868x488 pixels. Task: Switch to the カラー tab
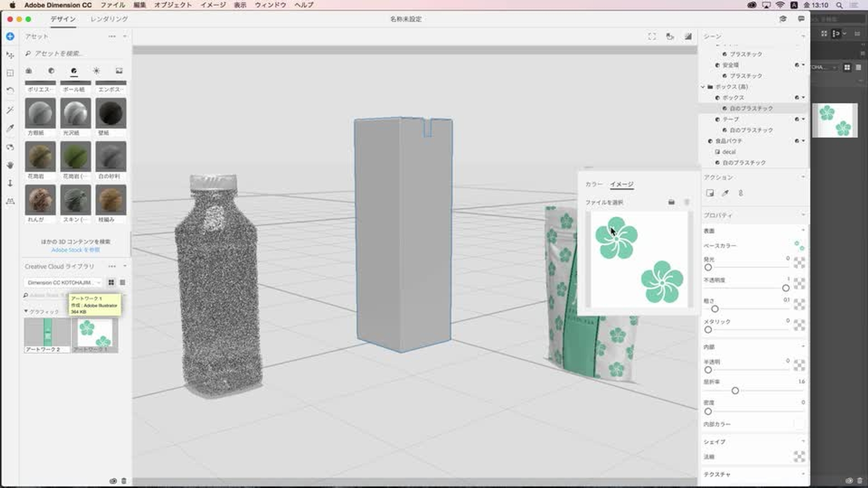(594, 184)
